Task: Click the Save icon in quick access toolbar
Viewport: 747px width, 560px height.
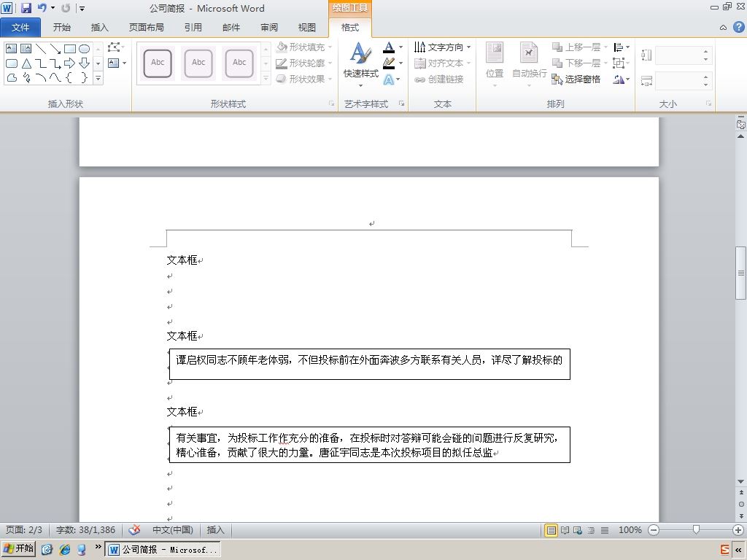Action: pos(26,7)
